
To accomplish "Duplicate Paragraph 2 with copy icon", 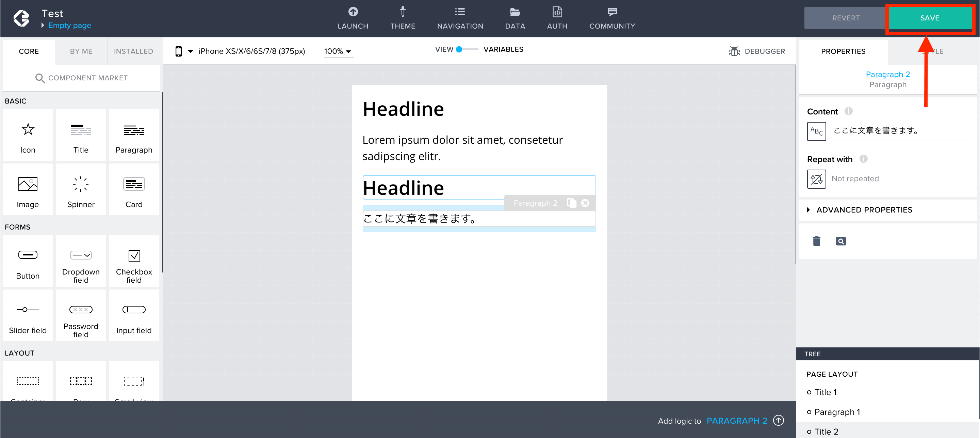I will coord(571,203).
